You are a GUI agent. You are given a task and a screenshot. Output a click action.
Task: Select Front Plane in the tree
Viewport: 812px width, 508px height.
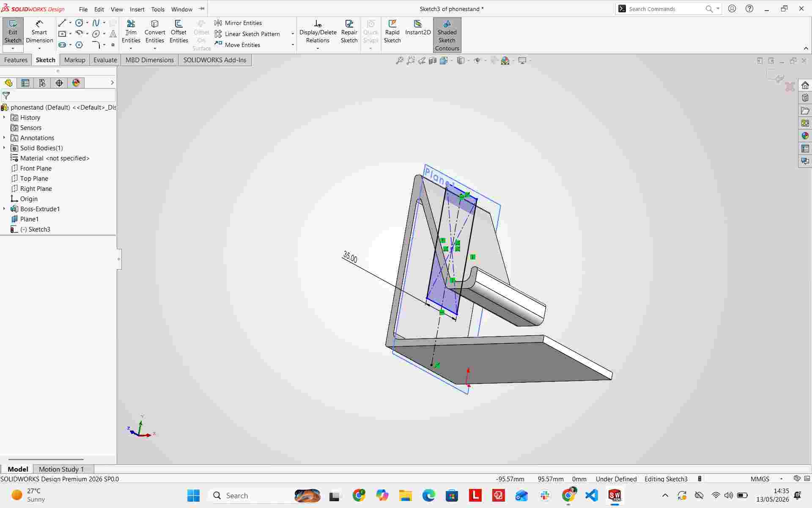[x=36, y=168]
